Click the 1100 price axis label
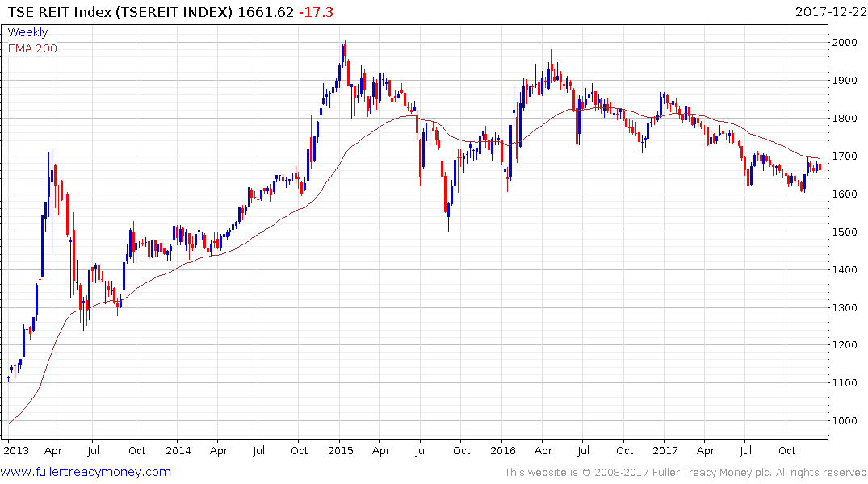The height and width of the screenshot is (484, 868). [x=845, y=383]
